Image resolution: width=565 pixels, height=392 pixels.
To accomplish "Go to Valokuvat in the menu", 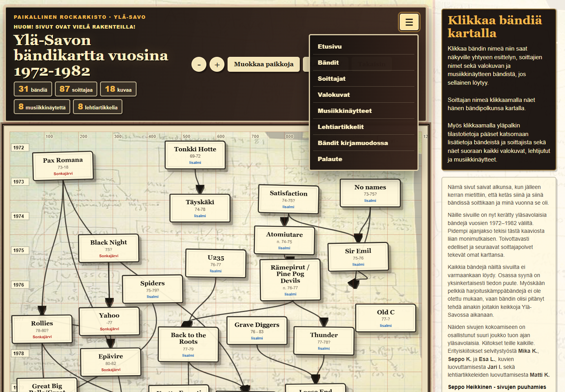I will (364, 95).
